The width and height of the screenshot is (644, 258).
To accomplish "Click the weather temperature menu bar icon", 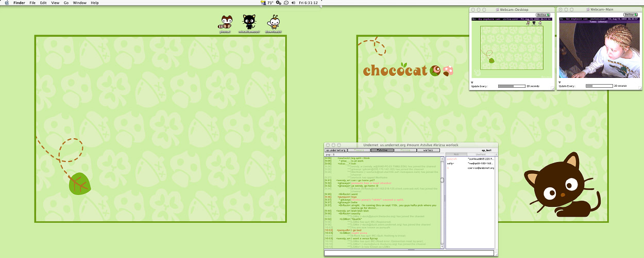I will point(267,3).
